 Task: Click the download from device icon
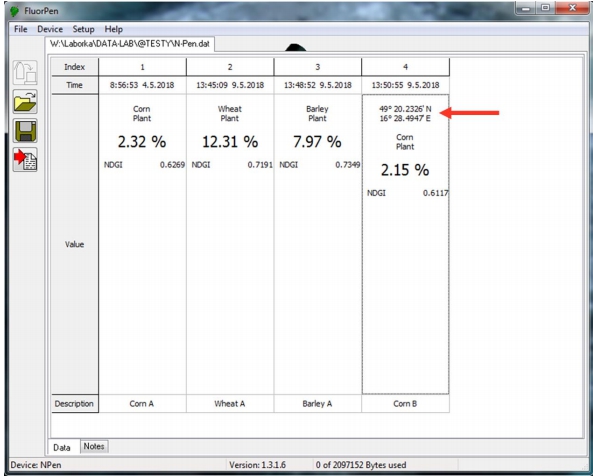pyautogui.click(x=25, y=72)
